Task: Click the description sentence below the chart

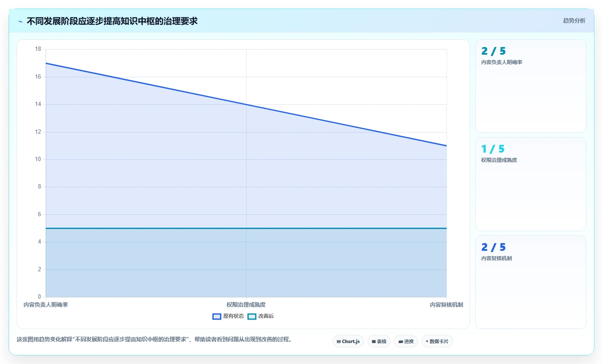Action: (x=154, y=340)
